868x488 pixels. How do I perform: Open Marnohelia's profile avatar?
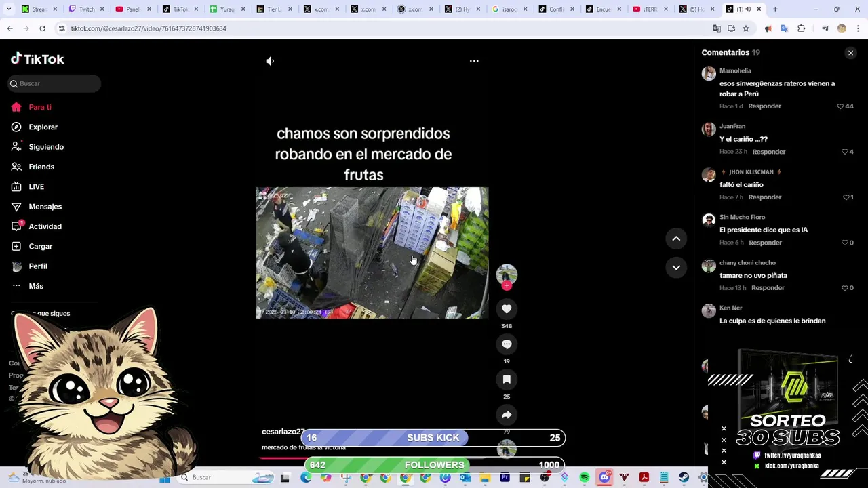(x=709, y=74)
